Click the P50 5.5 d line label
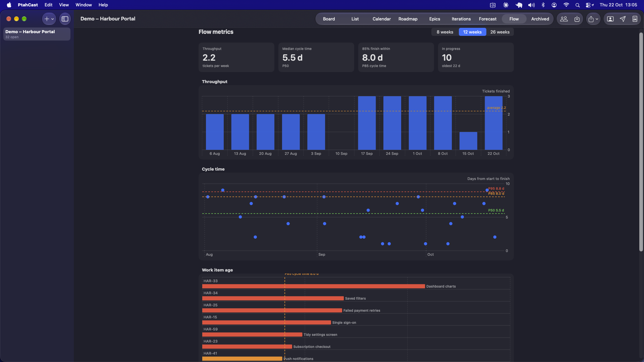644x362 pixels. click(x=496, y=210)
